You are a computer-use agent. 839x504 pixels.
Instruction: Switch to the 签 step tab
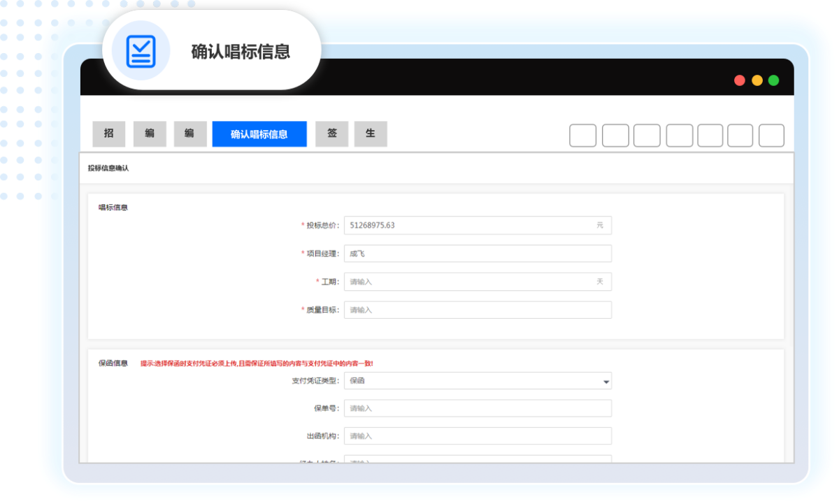point(331,134)
